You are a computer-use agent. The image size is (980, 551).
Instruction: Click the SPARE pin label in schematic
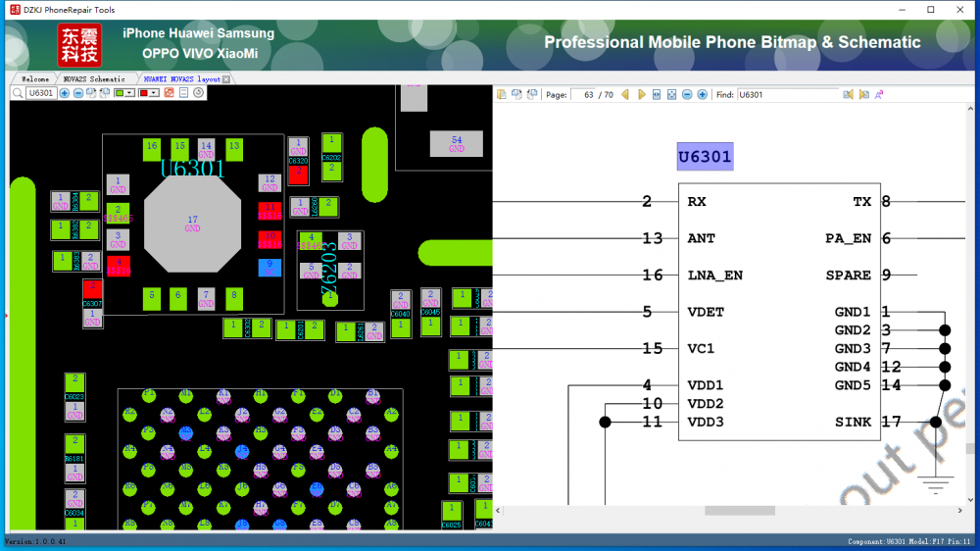click(848, 275)
